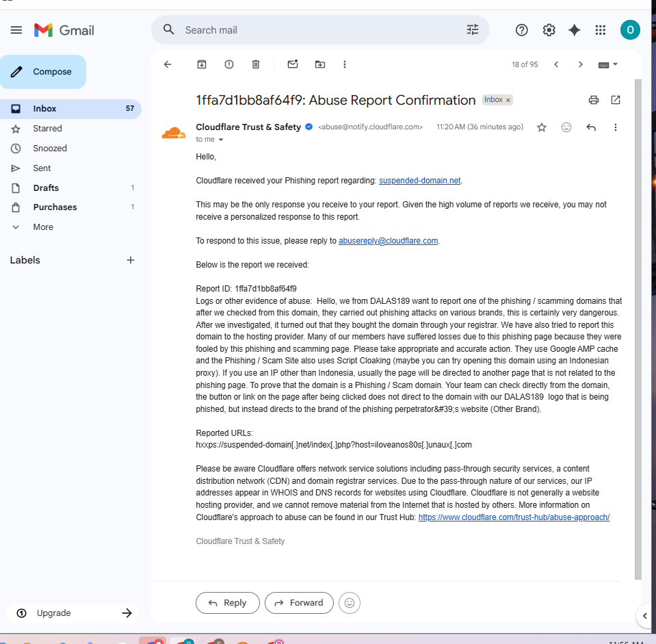This screenshot has width=656, height=644.
Task: Click the Search mail field
Action: tap(320, 30)
